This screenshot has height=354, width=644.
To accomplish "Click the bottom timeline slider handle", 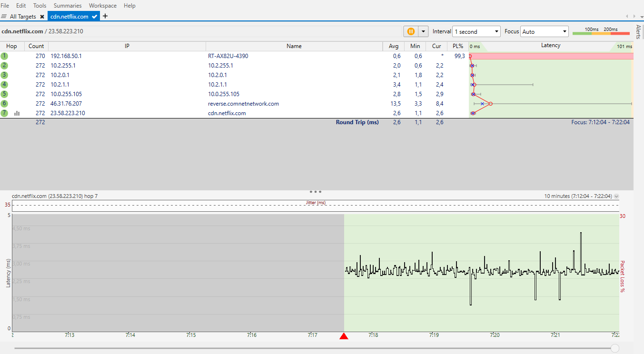I will [x=615, y=349].
